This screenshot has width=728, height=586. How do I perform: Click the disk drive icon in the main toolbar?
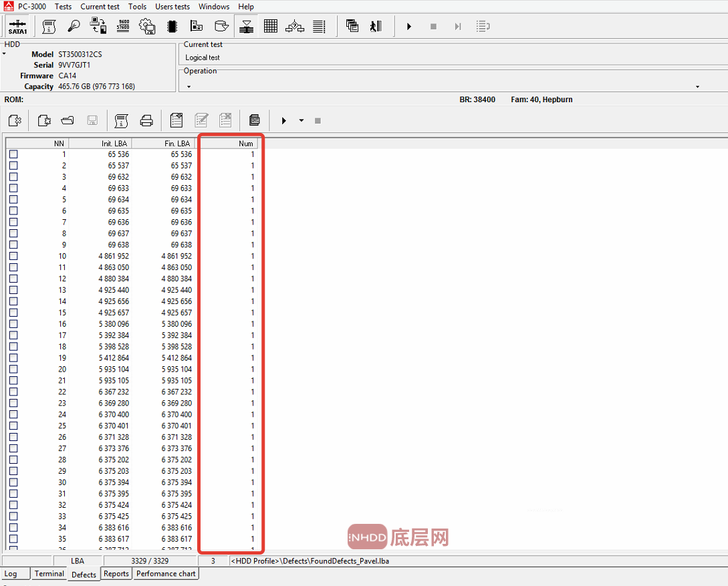click(221, 27)
